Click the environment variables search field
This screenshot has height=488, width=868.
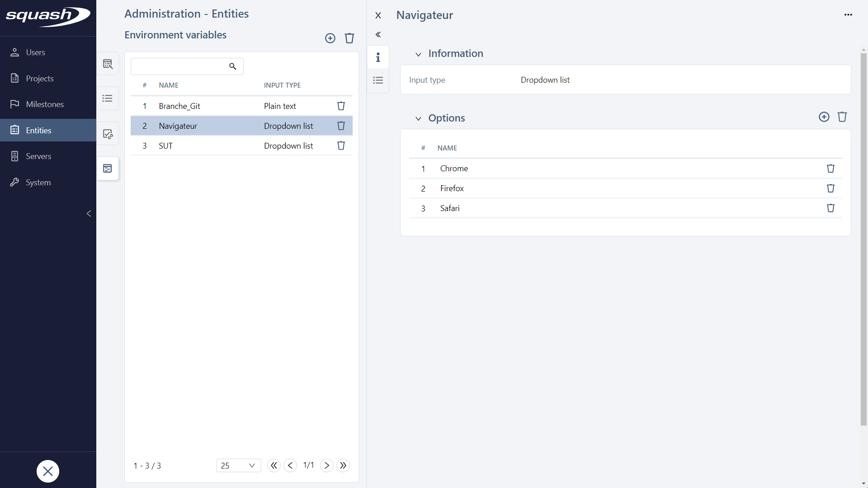pyautogui.click(x=179, y=66)
